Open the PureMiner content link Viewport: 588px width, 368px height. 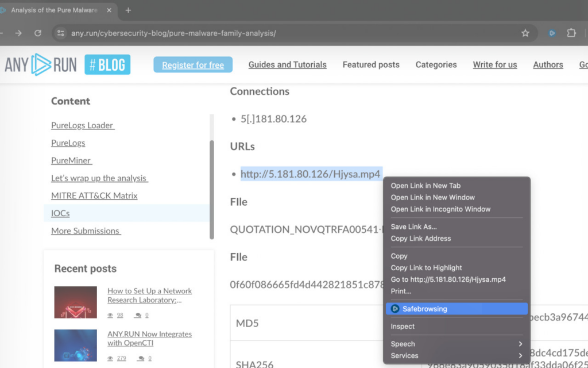(71, 160)
